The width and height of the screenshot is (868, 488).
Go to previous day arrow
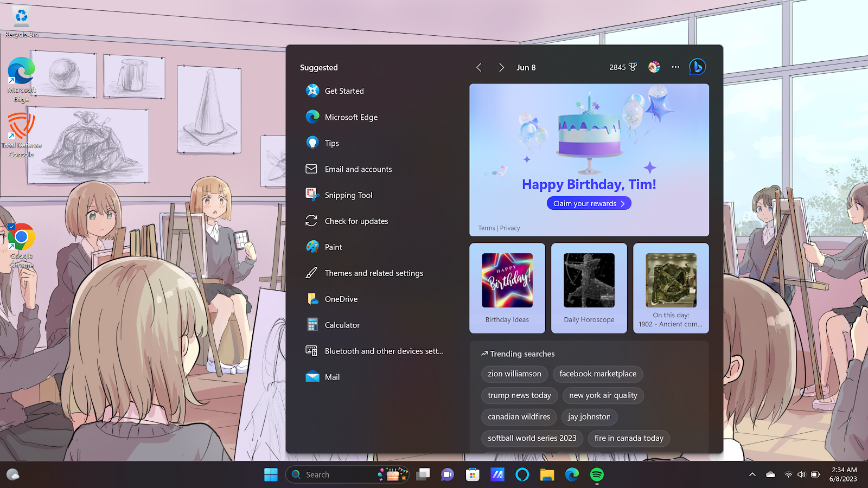point(479,67)
